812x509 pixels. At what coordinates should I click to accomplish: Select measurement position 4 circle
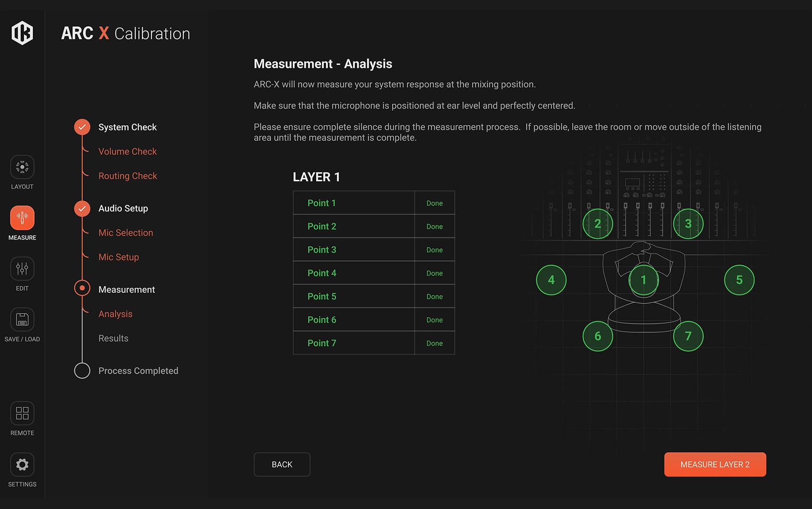point(551,280)
